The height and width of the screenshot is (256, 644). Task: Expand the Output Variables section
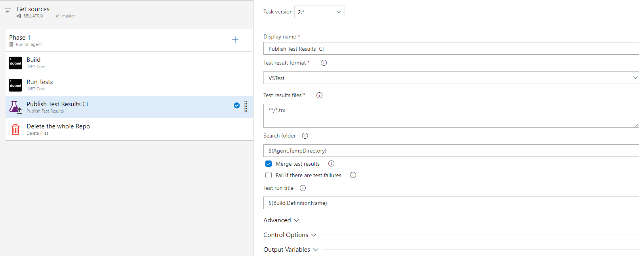[x=291, y=250]
